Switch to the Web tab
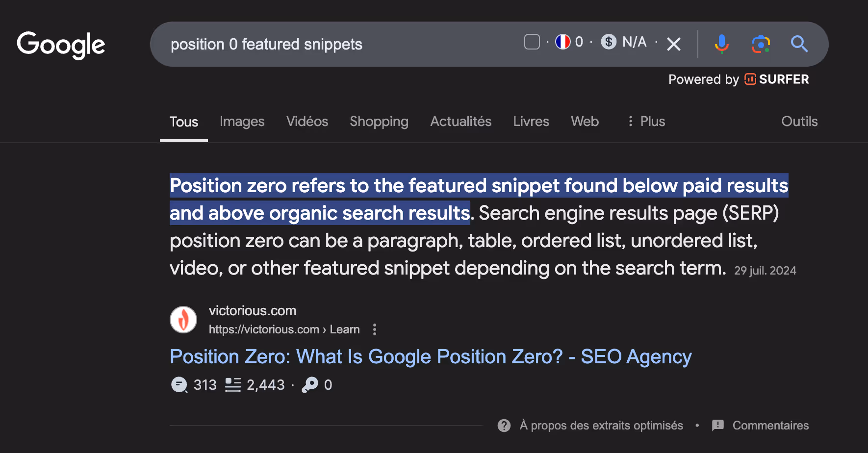The height and width of the screenshot is (453, 868). (585, 122)
